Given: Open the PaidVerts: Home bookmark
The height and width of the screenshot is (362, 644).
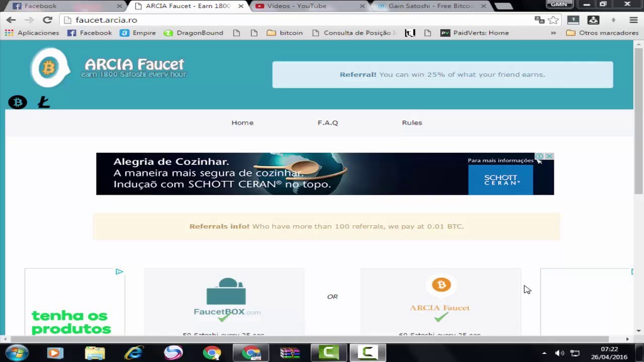Looking at the screenshot, I should tap(475, 33).
